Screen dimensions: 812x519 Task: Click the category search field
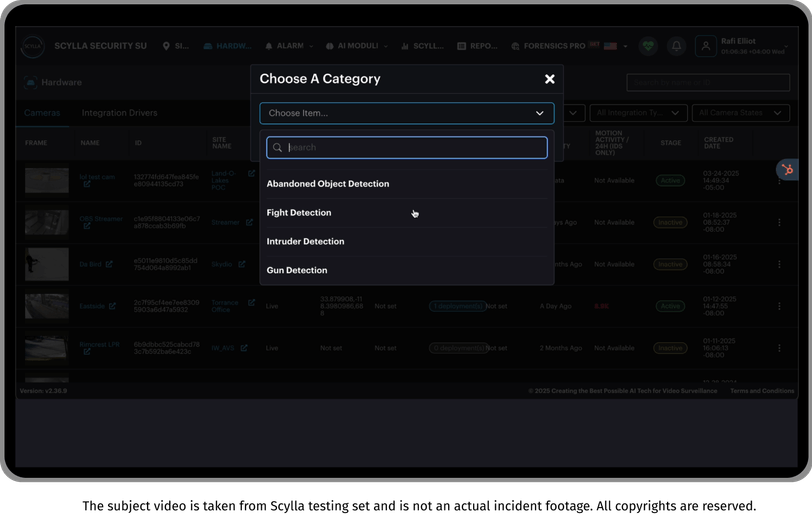click(407, 148)
